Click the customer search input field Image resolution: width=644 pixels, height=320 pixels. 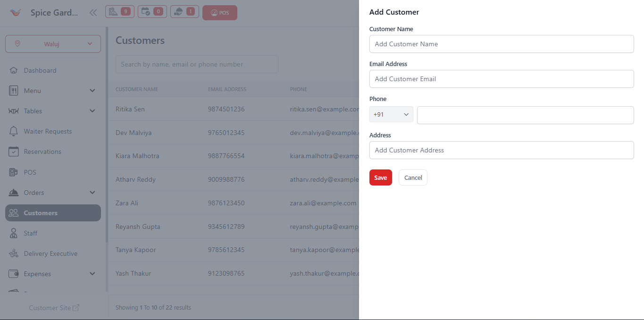click(196, 64)
